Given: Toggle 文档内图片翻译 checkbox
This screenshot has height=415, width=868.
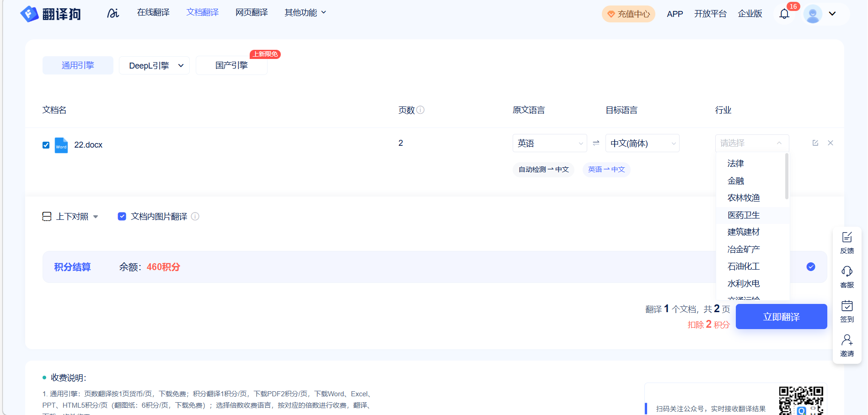Looking at the screenshot, I should click(122, 216).
